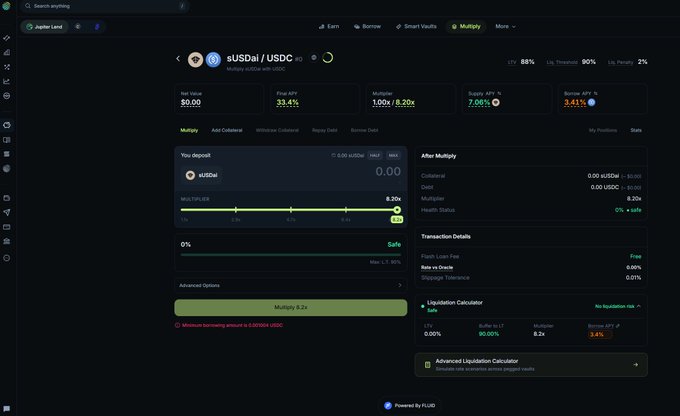
Task: Open the My Positions tab
Action: pos(602,130)
